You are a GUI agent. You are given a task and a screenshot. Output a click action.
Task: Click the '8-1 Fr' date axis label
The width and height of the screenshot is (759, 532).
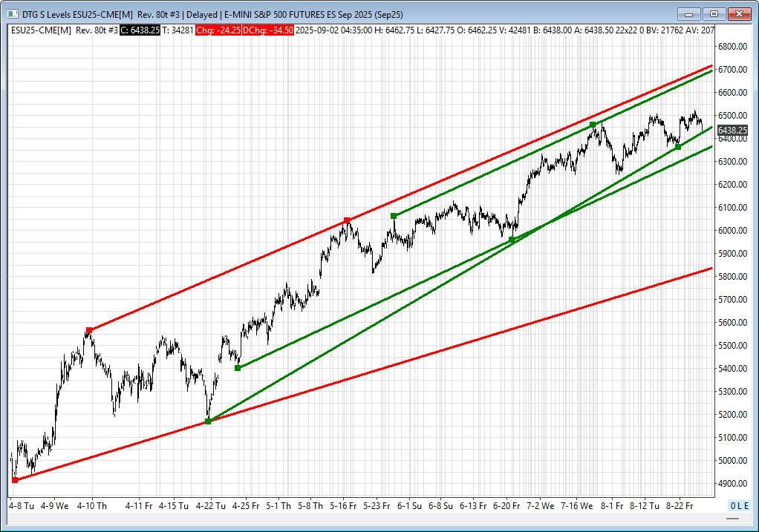(612, 506)
